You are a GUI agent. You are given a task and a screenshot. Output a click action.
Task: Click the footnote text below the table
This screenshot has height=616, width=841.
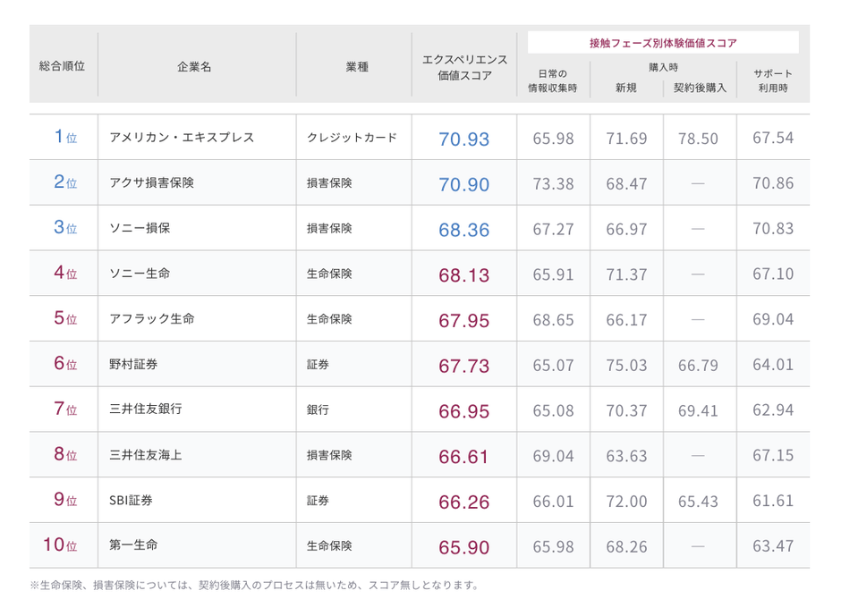coord(255,586)
